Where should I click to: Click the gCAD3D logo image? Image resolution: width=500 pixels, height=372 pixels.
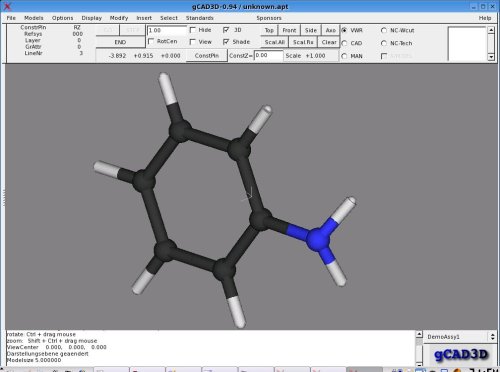coord(460,354)
